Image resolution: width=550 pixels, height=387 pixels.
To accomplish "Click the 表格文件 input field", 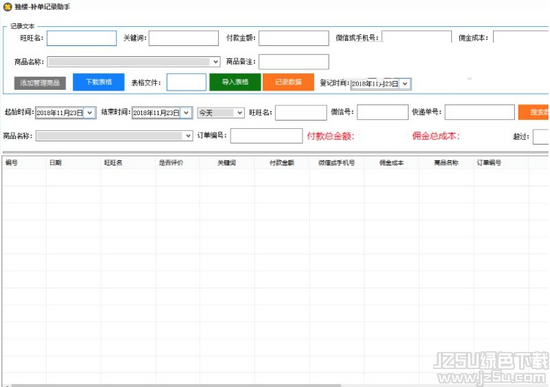I will 186,82.
